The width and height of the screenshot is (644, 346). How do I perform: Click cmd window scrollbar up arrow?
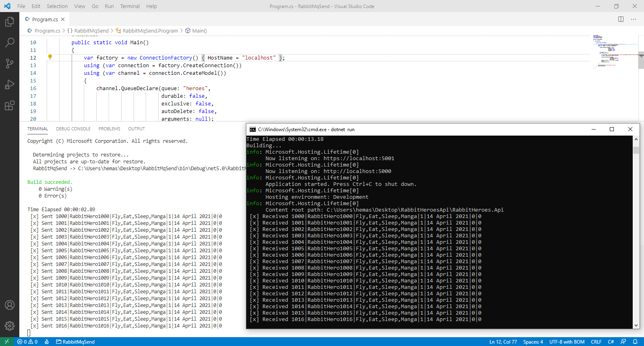click(636, 139)
